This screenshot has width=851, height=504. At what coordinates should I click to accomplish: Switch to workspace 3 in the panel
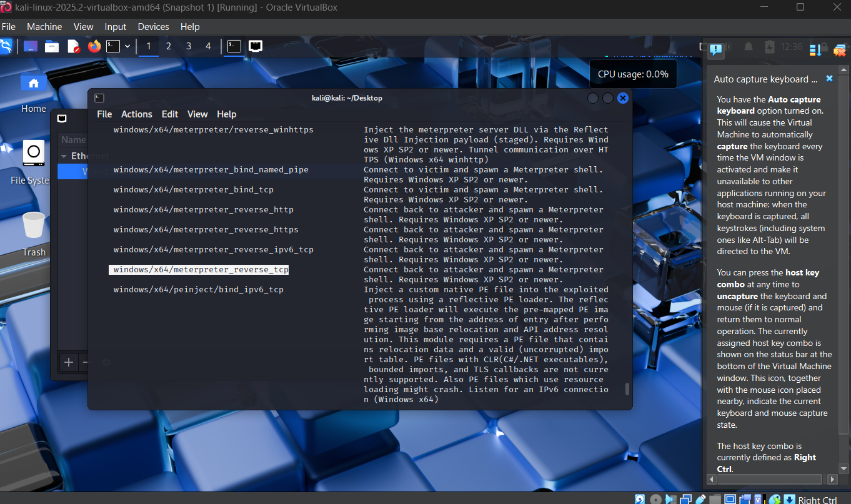tap(189, 46)
